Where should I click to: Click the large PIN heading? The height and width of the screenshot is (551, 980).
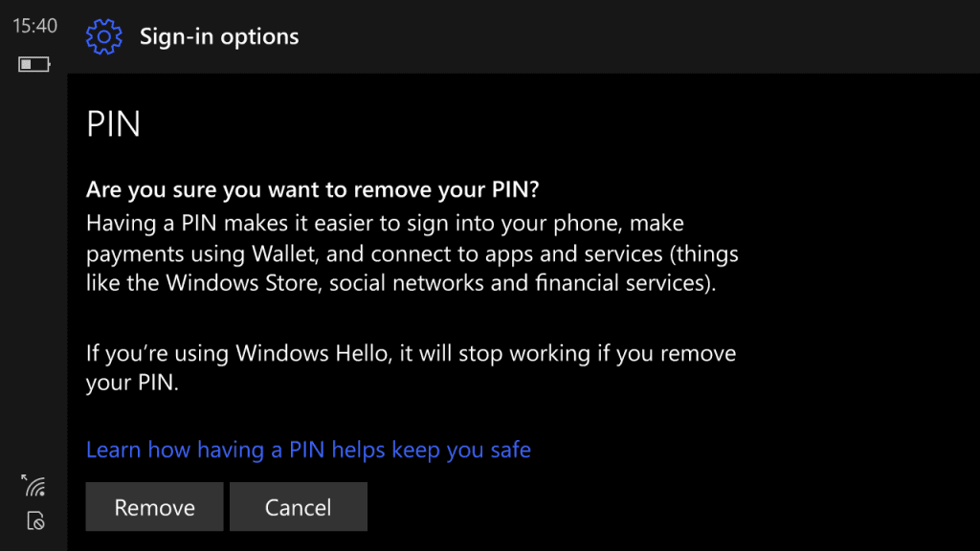pyautogui.click(x=113, y=123)
